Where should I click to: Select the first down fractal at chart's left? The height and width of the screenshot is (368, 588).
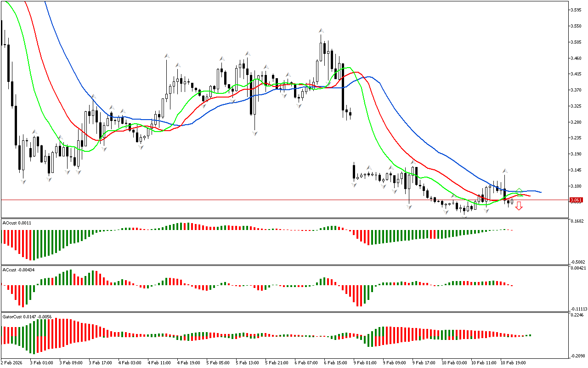pos(23,182)
